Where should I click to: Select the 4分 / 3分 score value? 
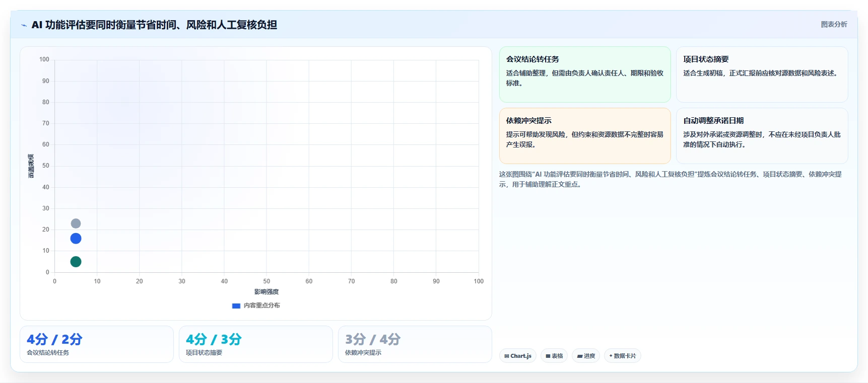coord(214,339)
